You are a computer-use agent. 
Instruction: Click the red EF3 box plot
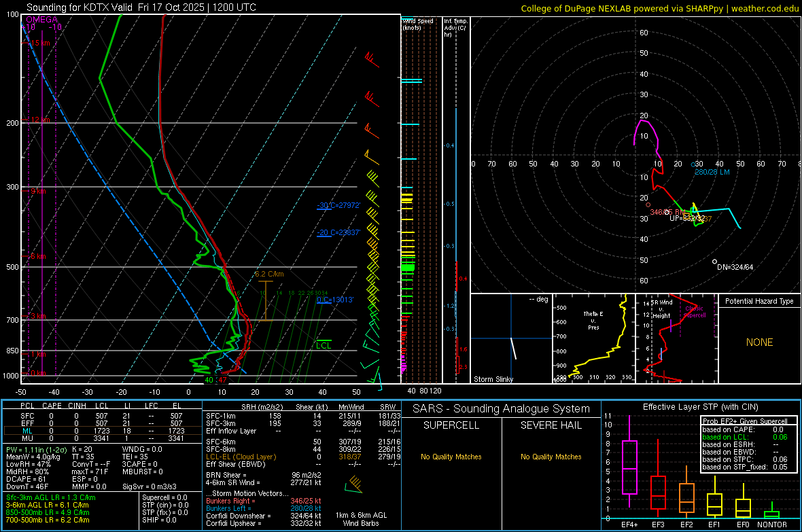click(658, 479)
